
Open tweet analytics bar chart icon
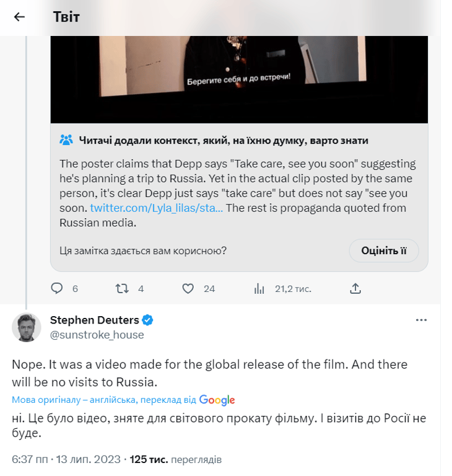[x=259, y=289]
